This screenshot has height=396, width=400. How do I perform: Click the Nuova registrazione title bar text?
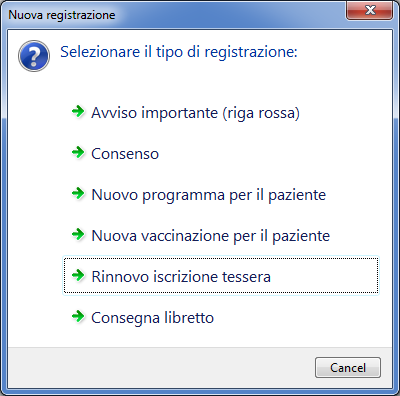point(62,15)
